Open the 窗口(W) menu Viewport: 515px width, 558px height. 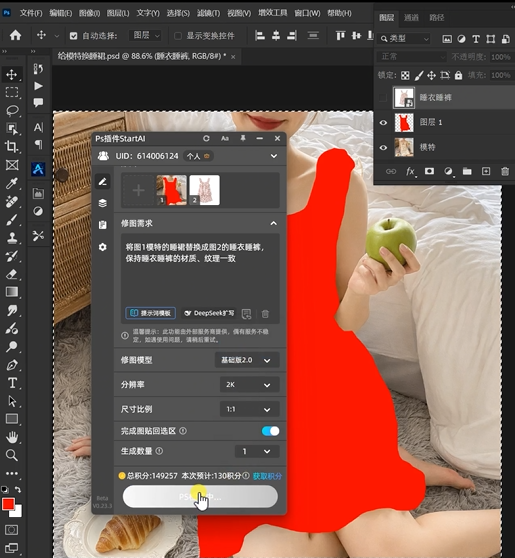point(307,13)
